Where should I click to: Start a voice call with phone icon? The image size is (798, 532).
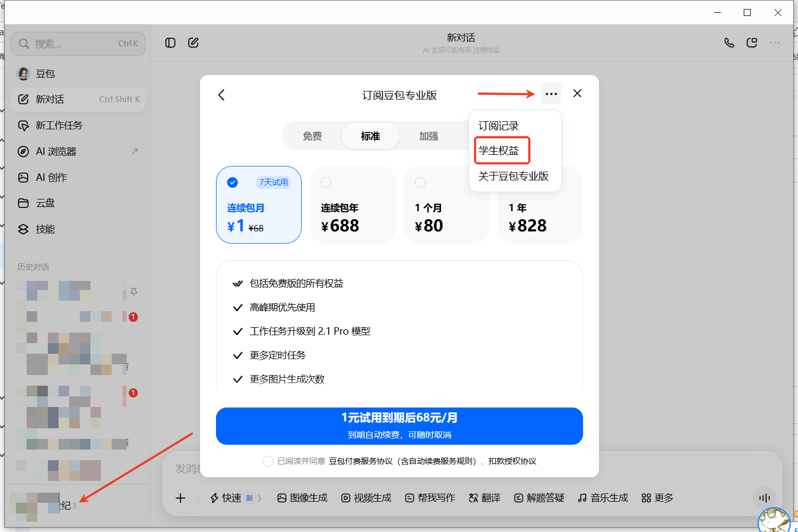[729, 43]
